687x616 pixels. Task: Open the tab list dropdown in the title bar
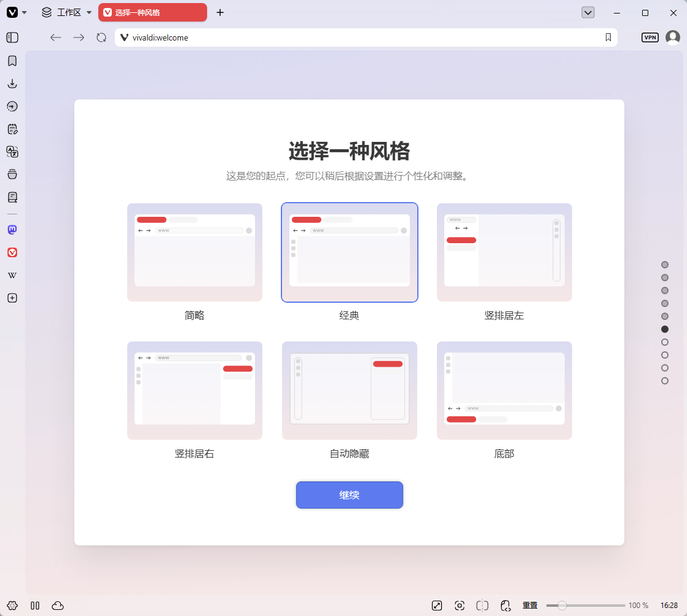pyautogui.click(x=588, y=12)
